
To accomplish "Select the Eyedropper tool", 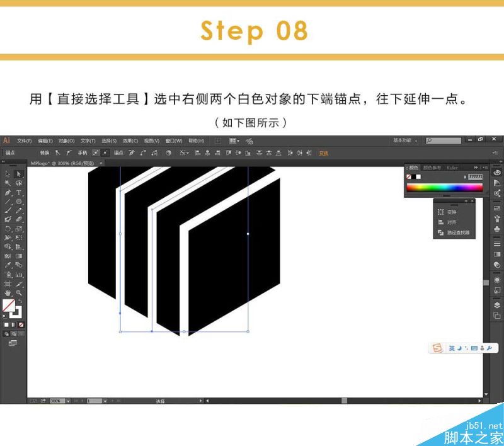I will coord(8,265).
